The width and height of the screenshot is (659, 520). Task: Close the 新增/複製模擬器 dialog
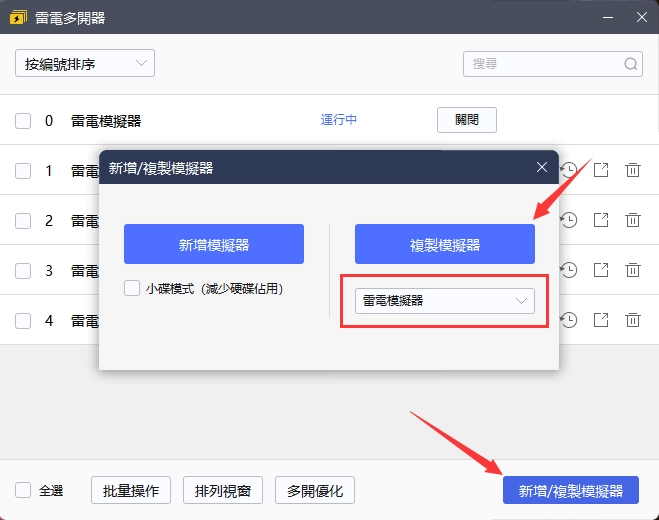542,167
